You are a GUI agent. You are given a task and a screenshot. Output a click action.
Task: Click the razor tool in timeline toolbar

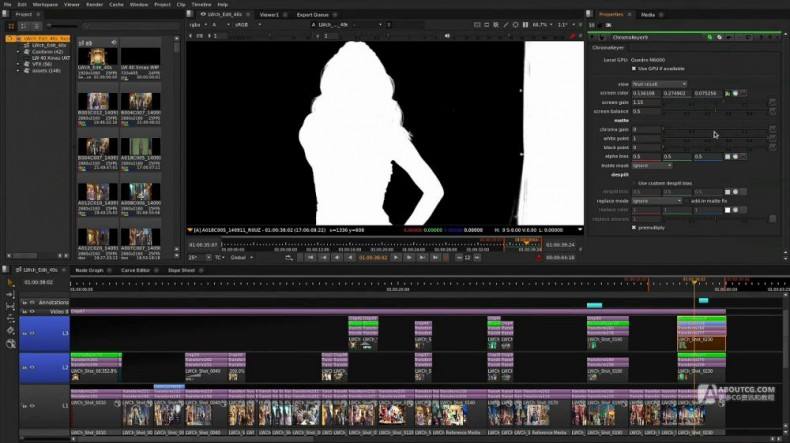coord(8,329)
